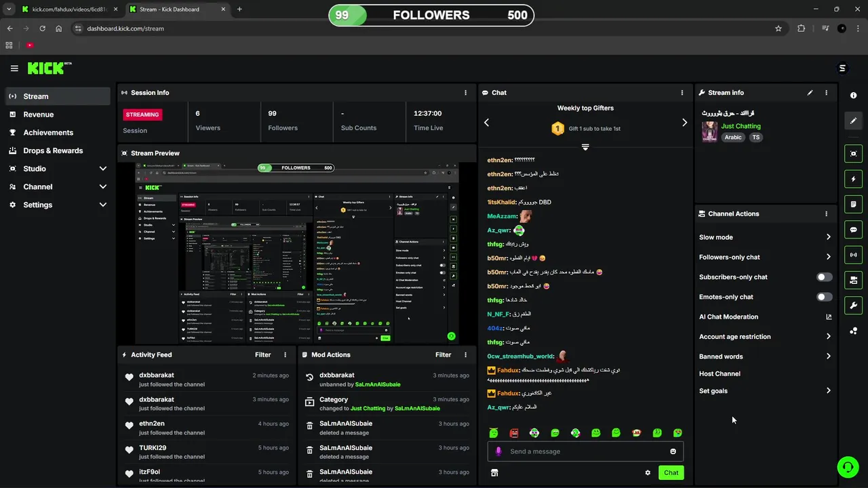This screenshot has height=488, width=868.
Task: Open Drops & Rewards page
Action: tap(58, 150)
